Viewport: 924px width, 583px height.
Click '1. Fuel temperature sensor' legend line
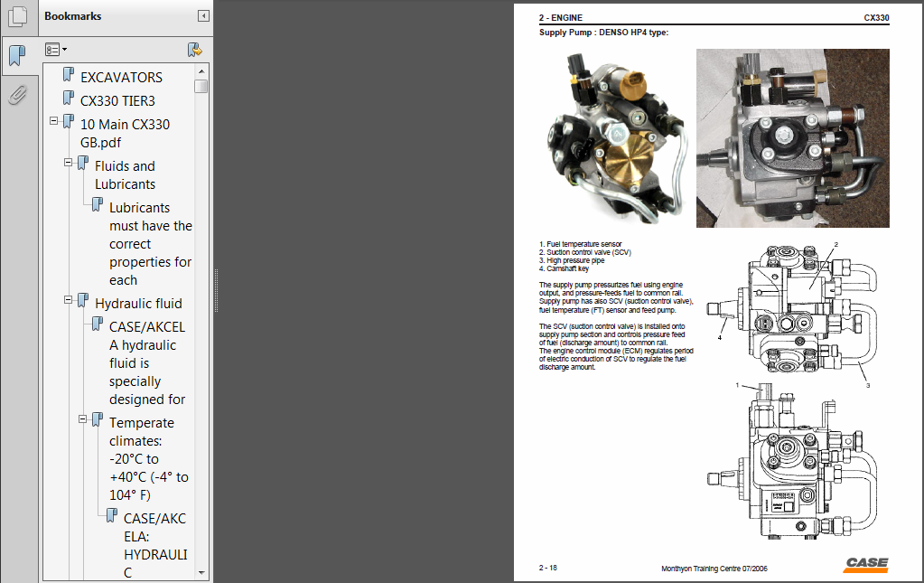[581, 244]
